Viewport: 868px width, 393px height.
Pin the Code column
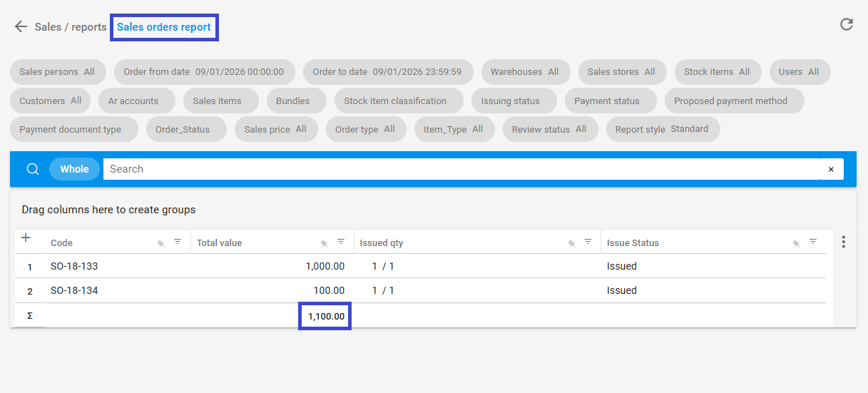pos(161,243)
